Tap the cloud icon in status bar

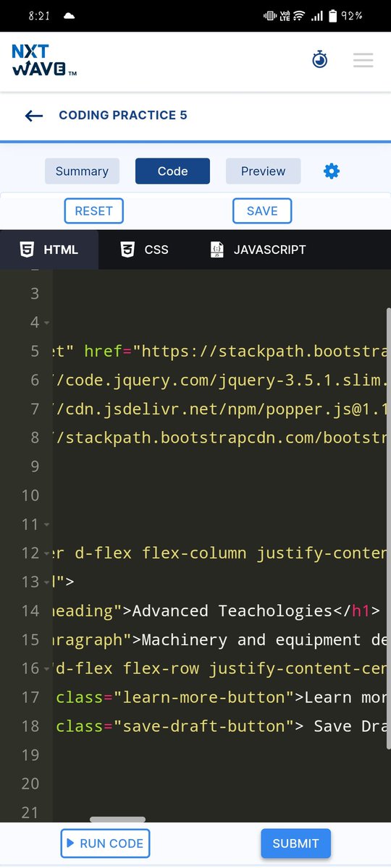pyautogui.click(x=70, y=15)
